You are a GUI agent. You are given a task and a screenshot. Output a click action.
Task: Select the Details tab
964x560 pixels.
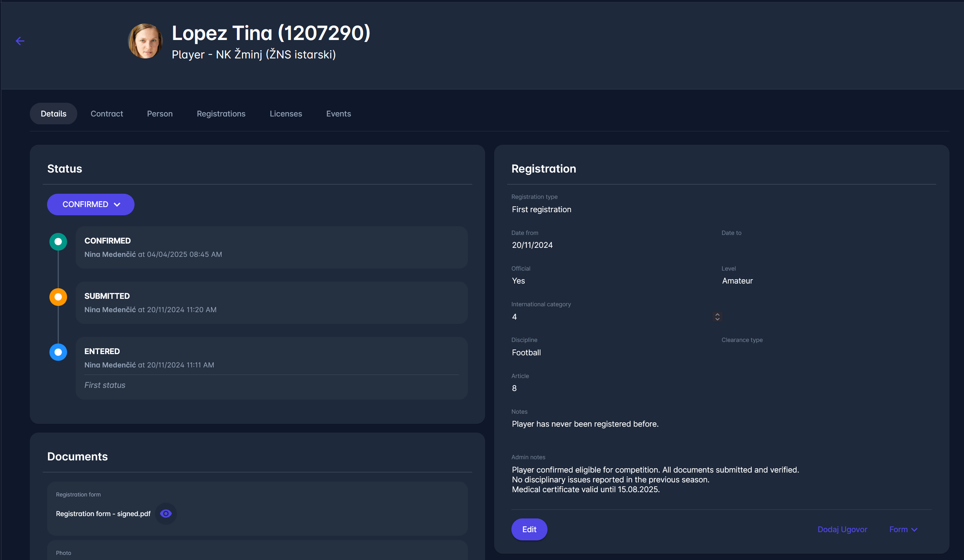[53, 114]
